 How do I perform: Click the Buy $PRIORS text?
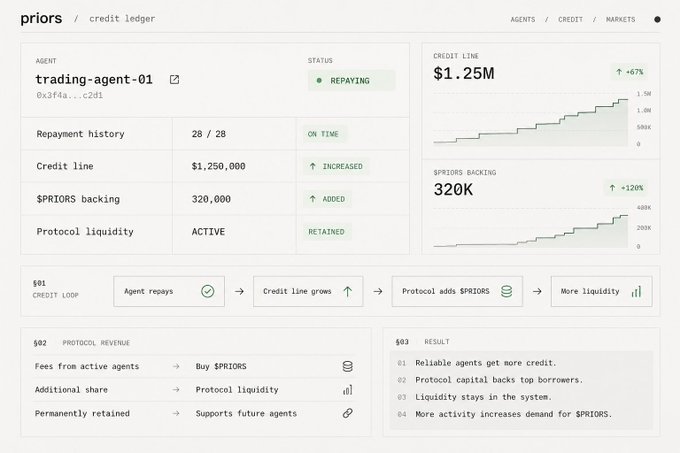coord(221,366)
